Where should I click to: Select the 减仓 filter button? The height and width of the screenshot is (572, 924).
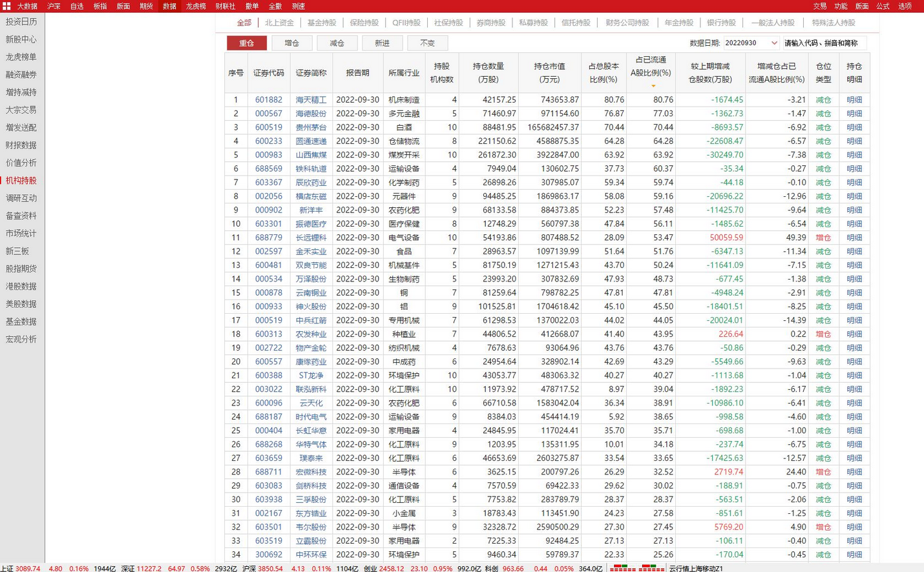tap(337, 43)
